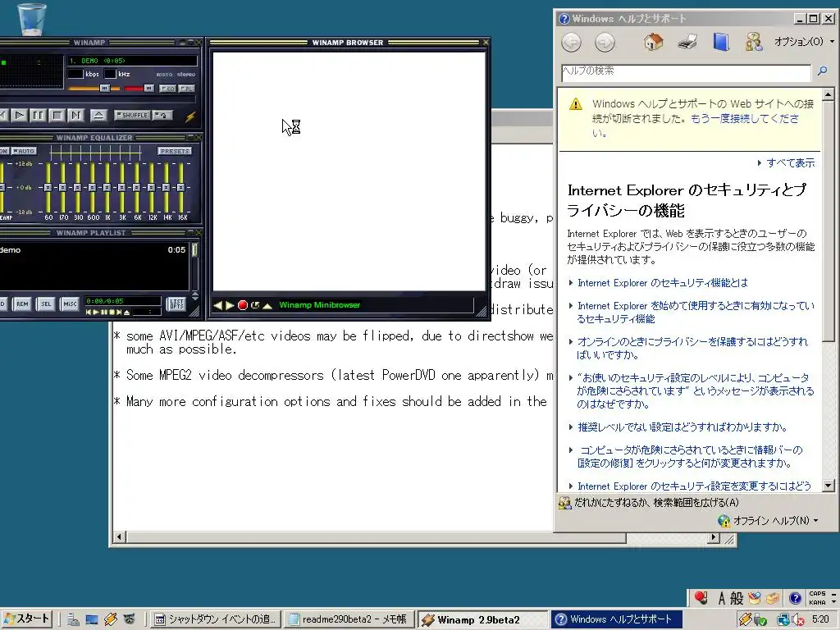Image resolution: width=840 pixels, height=630 pixels.
Task: Click Forward arrow in Windows Help
Action: (x=605, y=42)
